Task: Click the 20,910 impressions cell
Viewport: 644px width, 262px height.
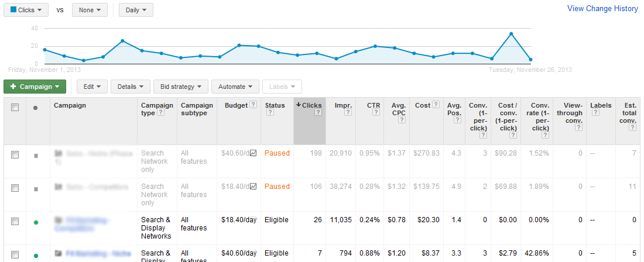Action: pyautogui.click(x=341, y=153)
